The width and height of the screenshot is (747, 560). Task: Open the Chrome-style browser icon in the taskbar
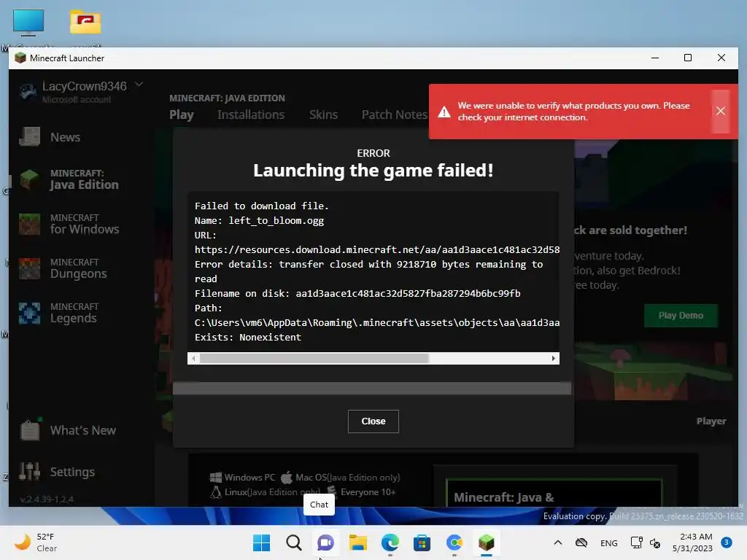tap(454, 542)
